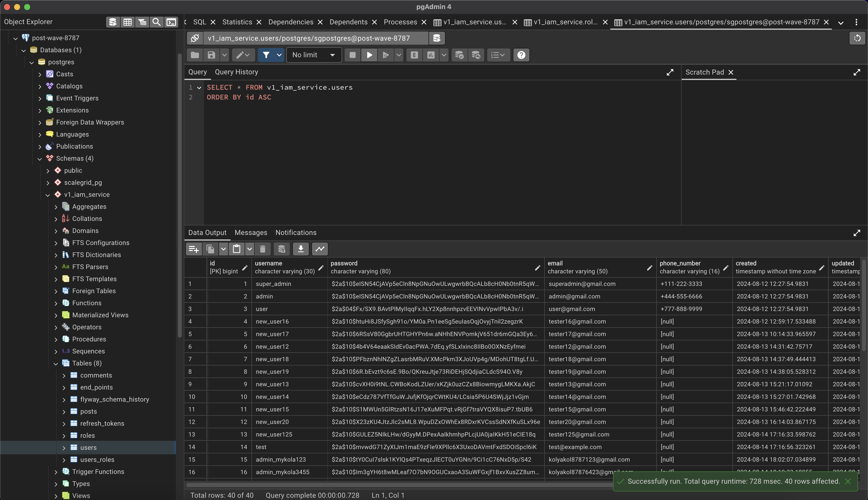868x500 pixels.
Task: Click Copy icon in Data Output toolbar
Action: click(x=210, y=249)
